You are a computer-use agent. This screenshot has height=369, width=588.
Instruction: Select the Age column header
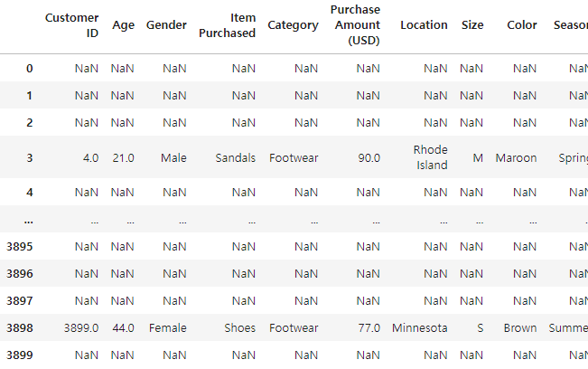124,25
